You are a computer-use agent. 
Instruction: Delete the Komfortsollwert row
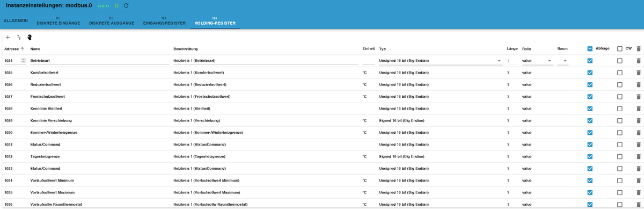tap(638, 73)
